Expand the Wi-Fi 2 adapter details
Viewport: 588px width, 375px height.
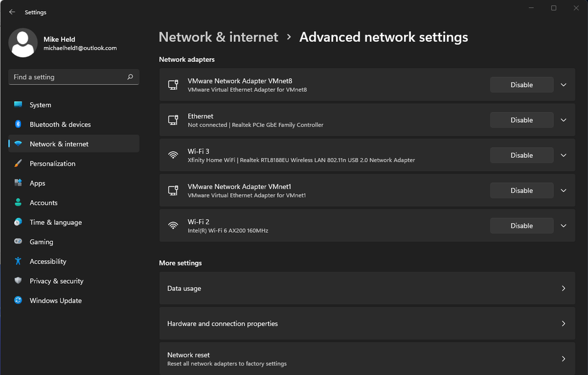tap(563, 225)
